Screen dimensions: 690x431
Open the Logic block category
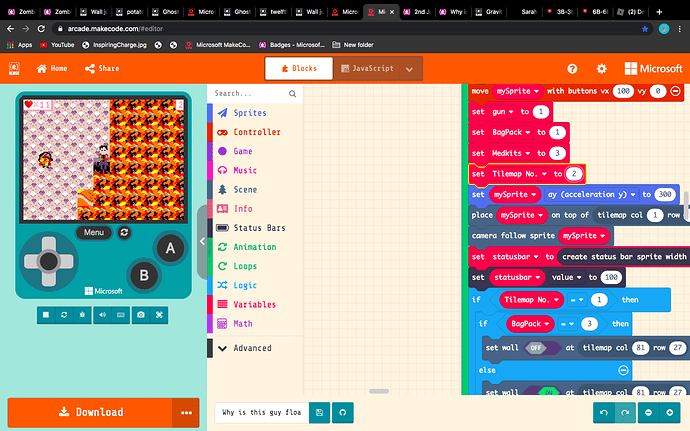tap(255, 285)
